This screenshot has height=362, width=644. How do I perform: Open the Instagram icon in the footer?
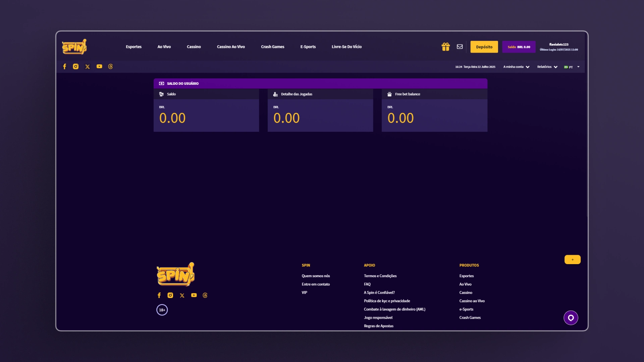(170, 295)
